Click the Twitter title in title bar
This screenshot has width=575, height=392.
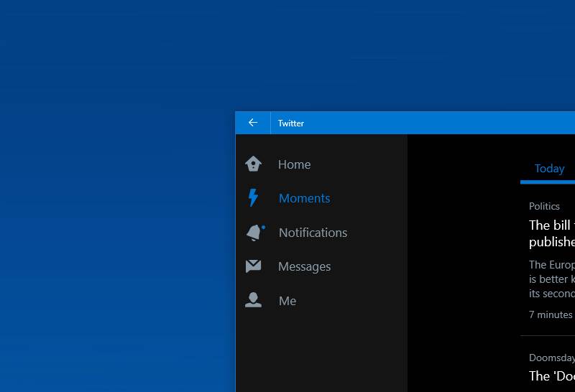[x=291, y=123]
